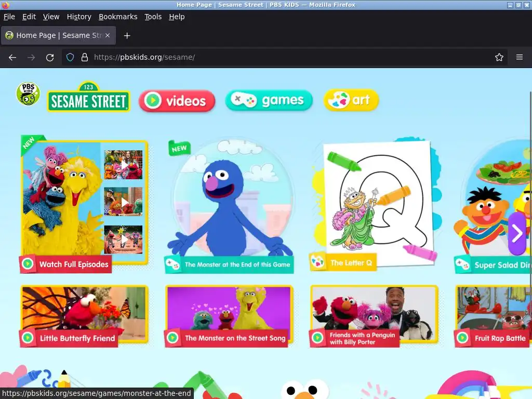The image size is (532, 399).
Task: Open the Firefox hamburger menu
Action: click(x=519, y=57)
